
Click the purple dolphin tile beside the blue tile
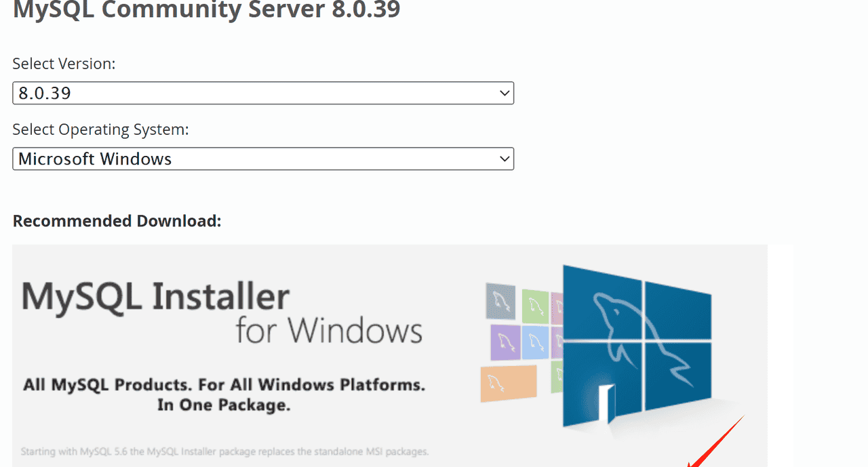click(x=505, y=342)
